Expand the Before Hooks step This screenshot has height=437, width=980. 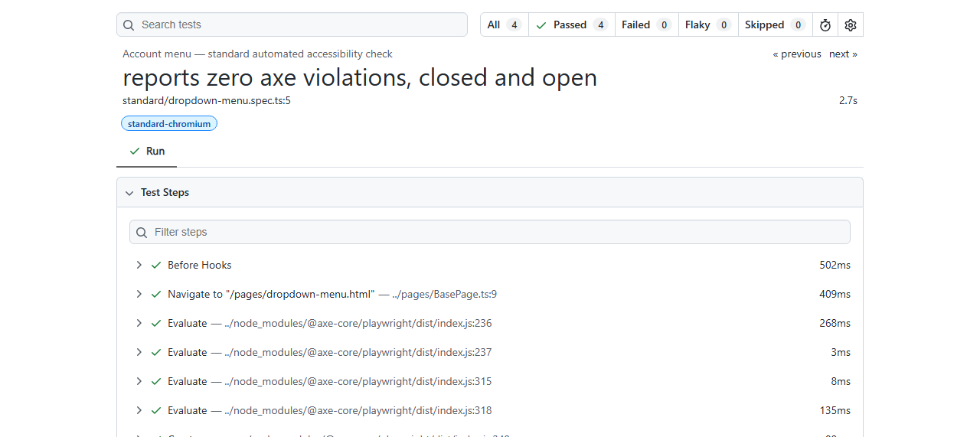click(x=139, y=265)
